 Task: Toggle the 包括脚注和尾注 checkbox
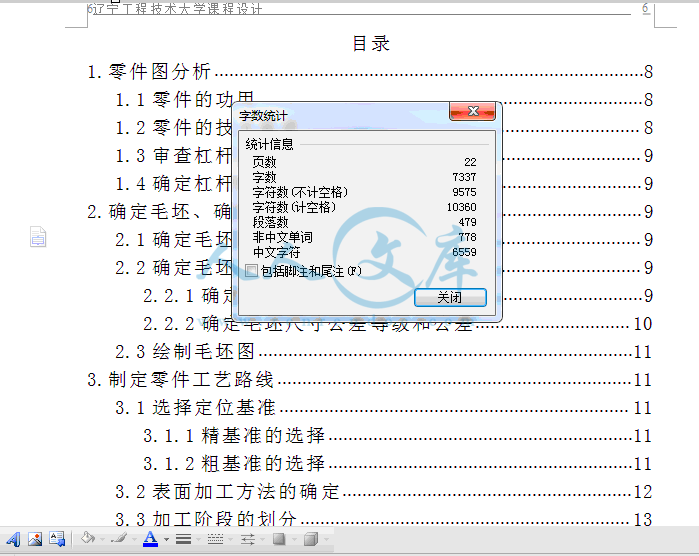point(252,271)
